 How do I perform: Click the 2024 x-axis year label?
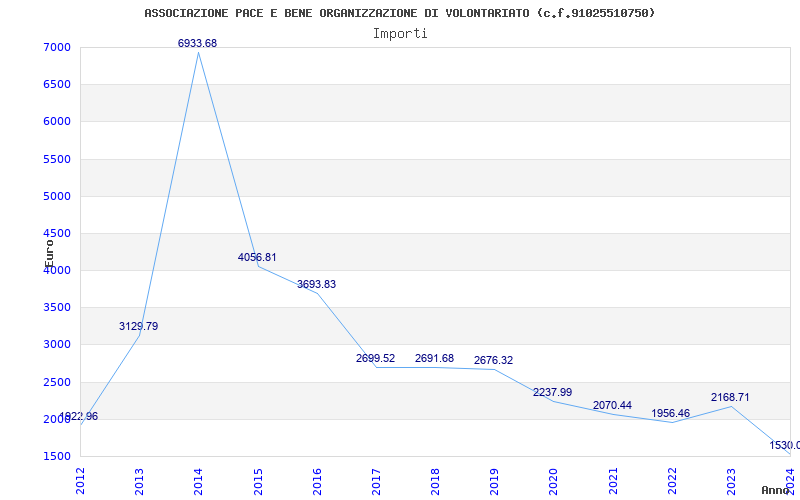[x=790, y=481]
